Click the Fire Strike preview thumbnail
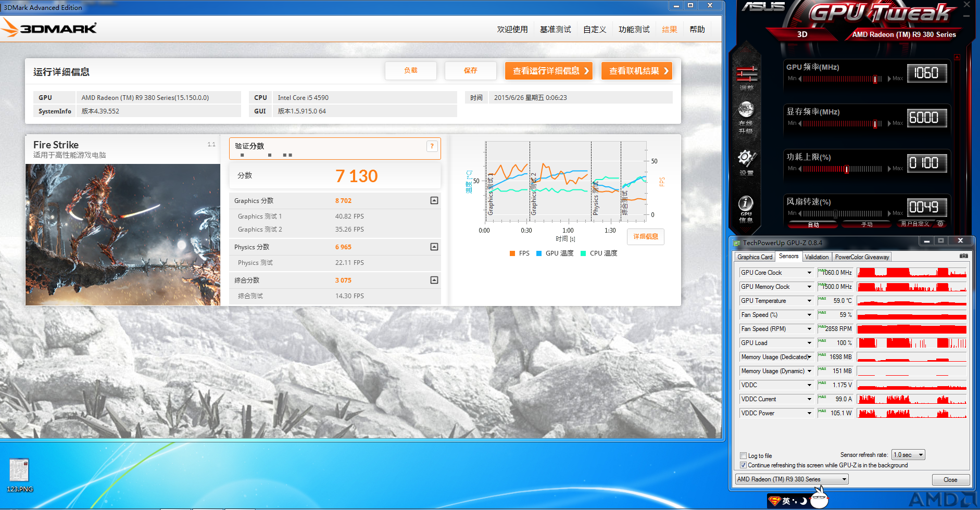980x510 pixels. (x=123, y=235)
